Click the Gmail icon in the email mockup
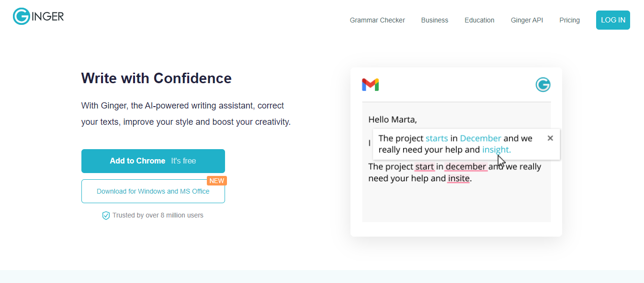 point(370,84)
